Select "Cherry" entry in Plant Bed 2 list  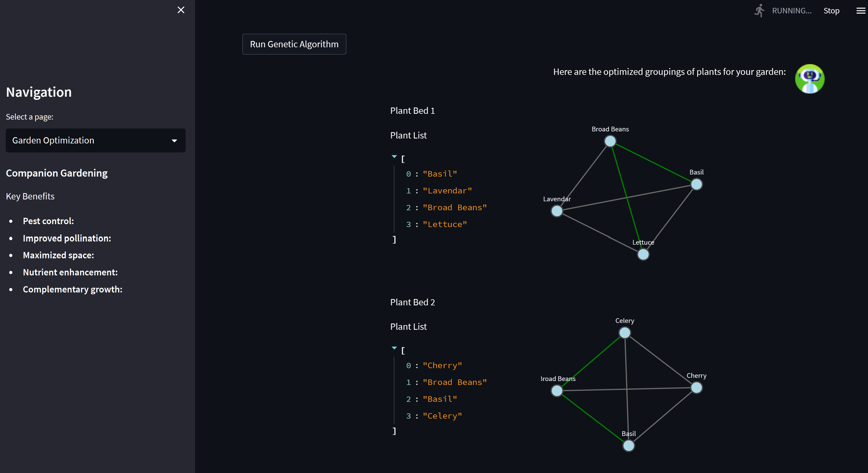click(x=442, y=366)
